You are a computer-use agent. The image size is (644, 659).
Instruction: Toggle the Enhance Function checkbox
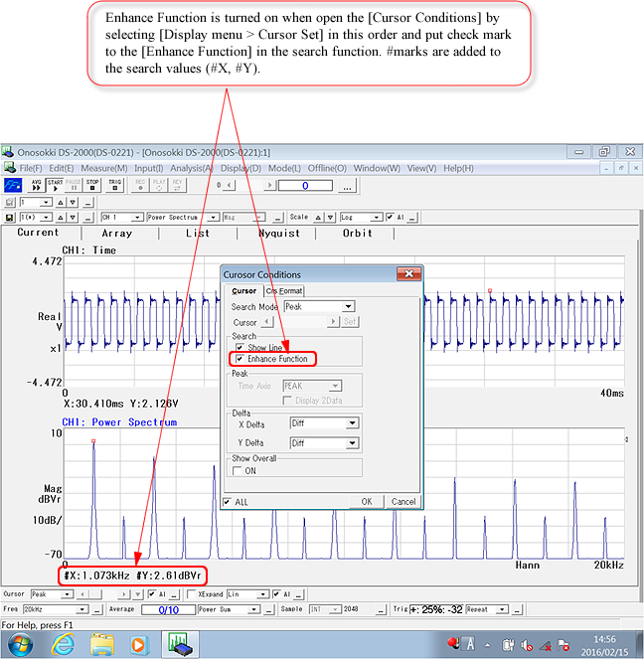click(x=240, y=359)
